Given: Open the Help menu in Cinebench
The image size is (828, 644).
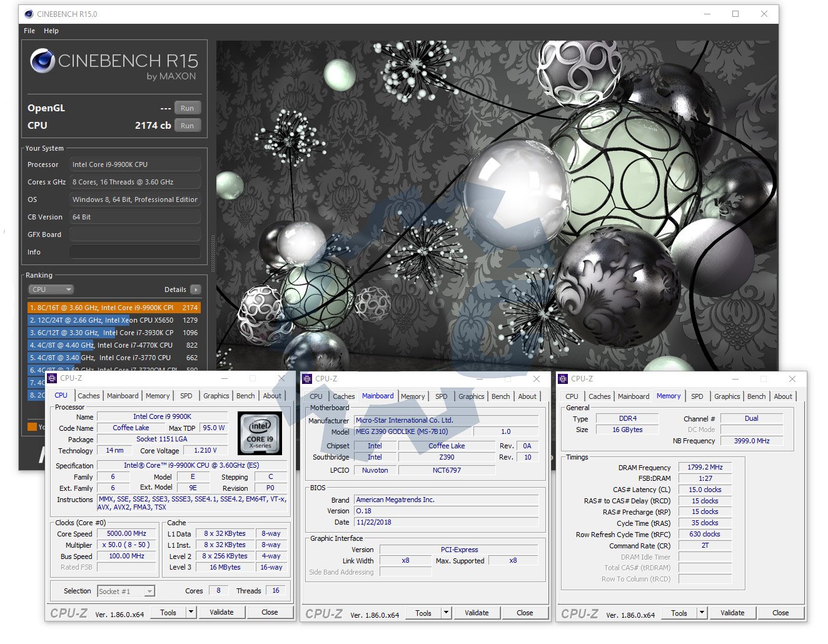Looking at the screenshot, I should pyautogui.click(x=51, y=31).
